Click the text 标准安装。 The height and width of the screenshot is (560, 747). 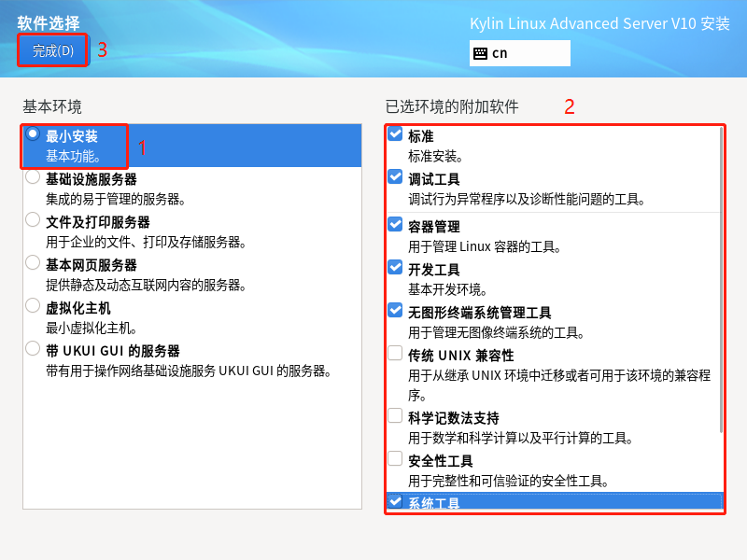click(435, 156)
